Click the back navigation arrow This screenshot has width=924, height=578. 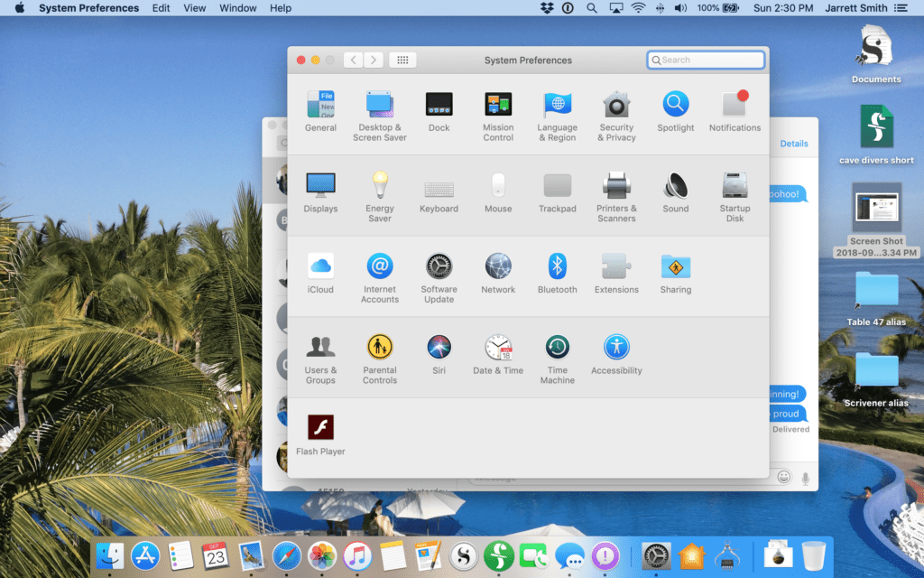[353, 60]
